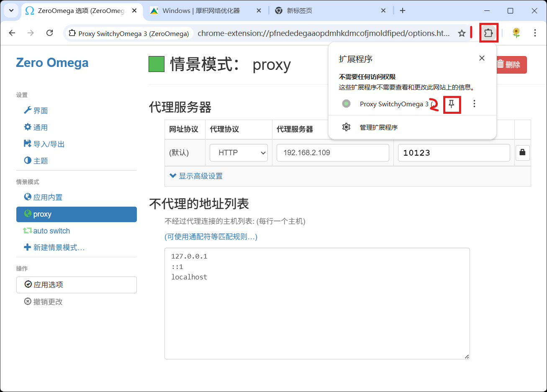Viewport: 547px width, 392px height.
Task: Pin the Proxy SwitchyOmega 3 extension
Action: point(452,105)
